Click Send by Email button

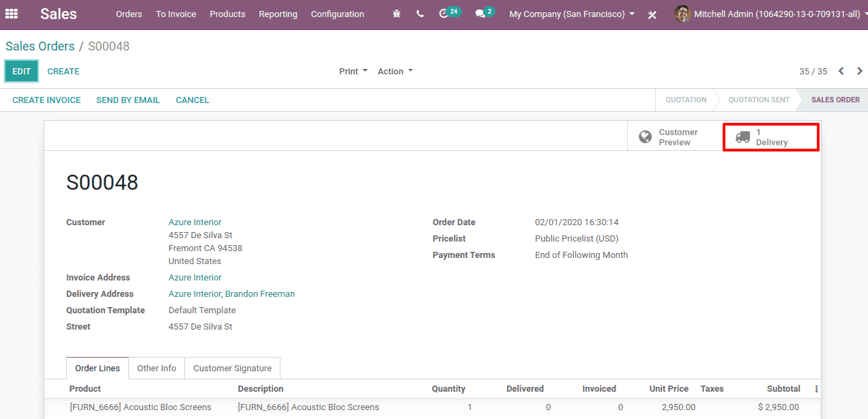[x=128, y=100]
